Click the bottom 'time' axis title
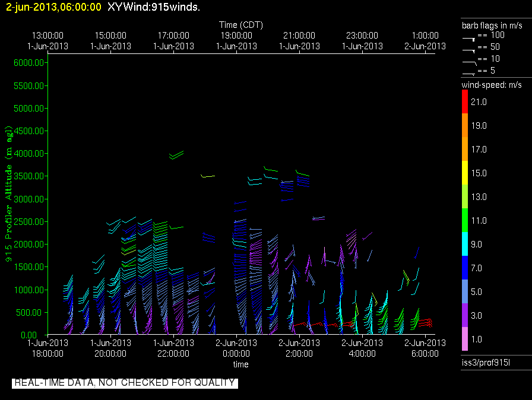The width and height of the screenshot is (532, 400). [x=241, y=364]
